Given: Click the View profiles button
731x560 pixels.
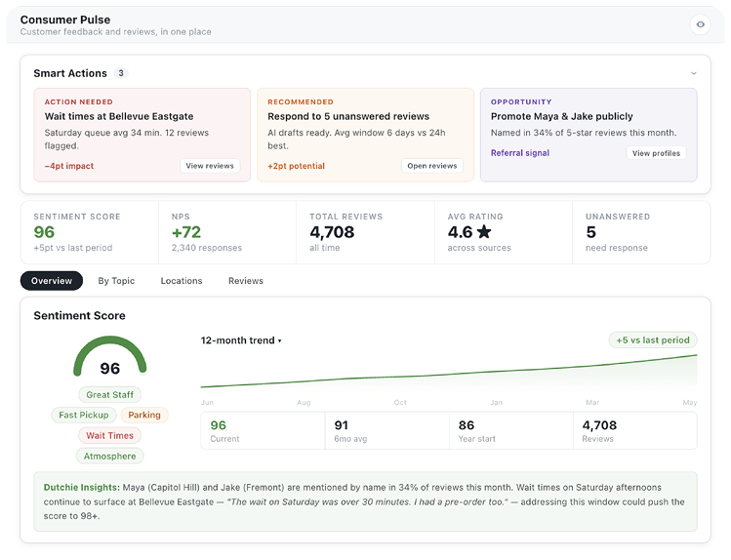Looking at the screenshot, I should click(656, 153).
